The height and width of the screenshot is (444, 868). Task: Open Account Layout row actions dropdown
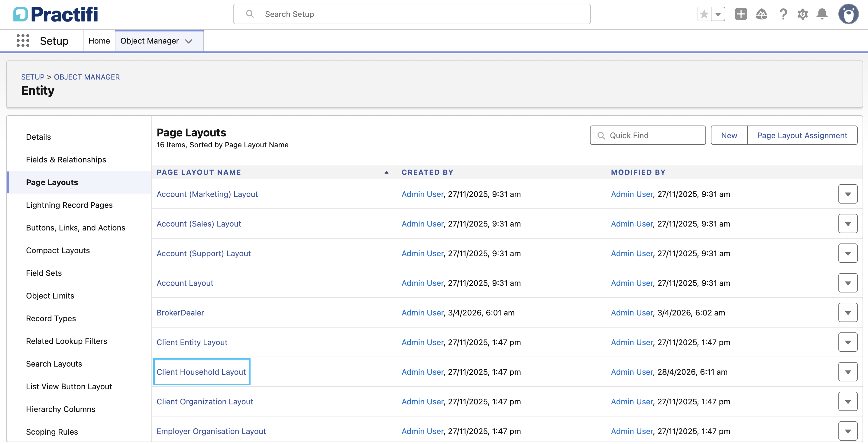848,283
